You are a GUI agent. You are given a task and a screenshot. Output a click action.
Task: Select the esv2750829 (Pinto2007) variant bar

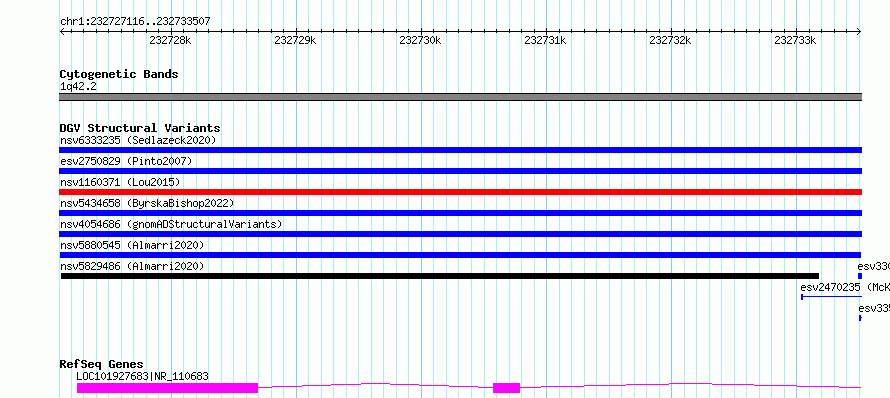460,171
